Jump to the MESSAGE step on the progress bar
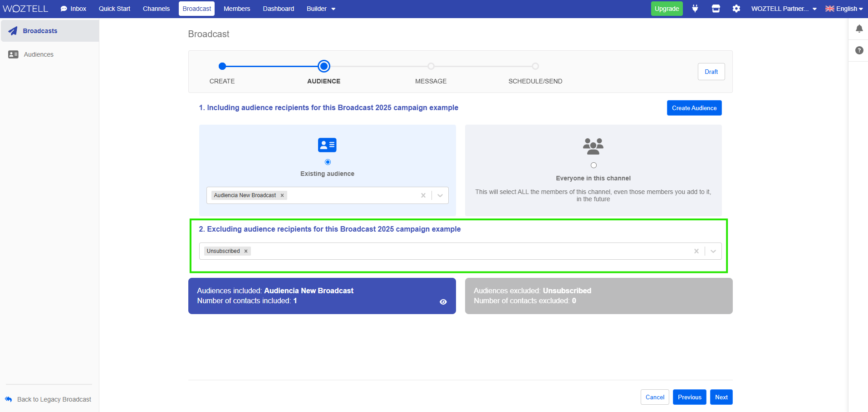 pos(430,66)
